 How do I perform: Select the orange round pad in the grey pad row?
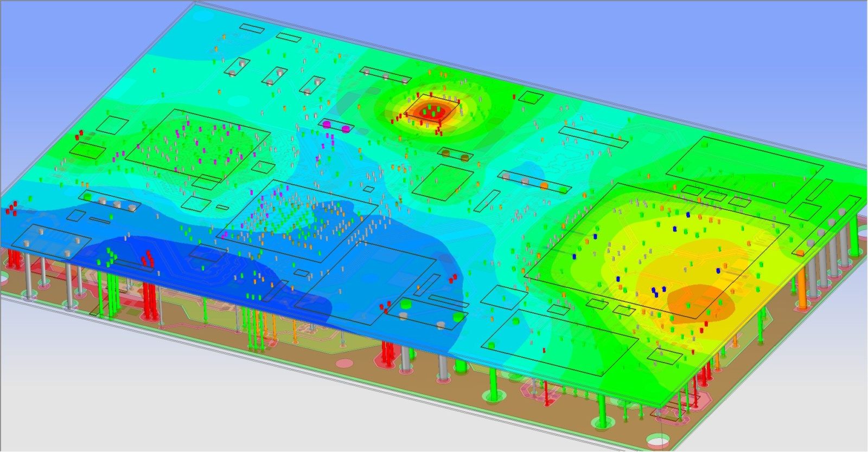coord(544,185)
